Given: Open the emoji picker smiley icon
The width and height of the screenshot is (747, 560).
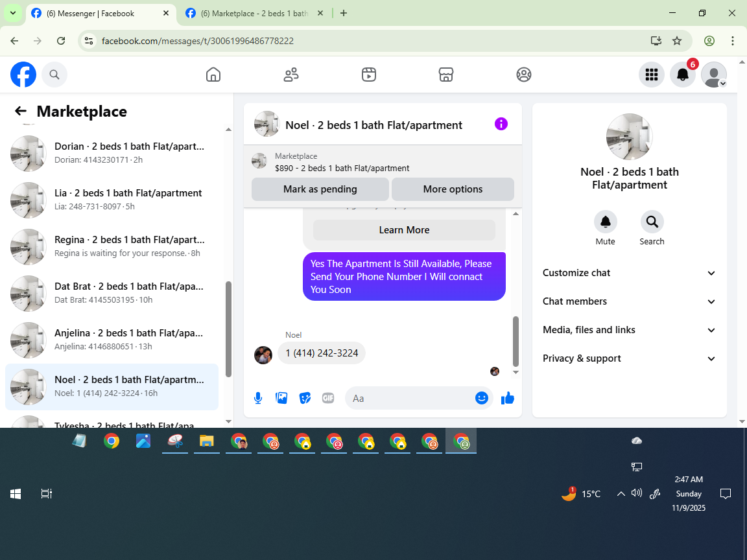Looking at the screenshot, I should (482, 398).
